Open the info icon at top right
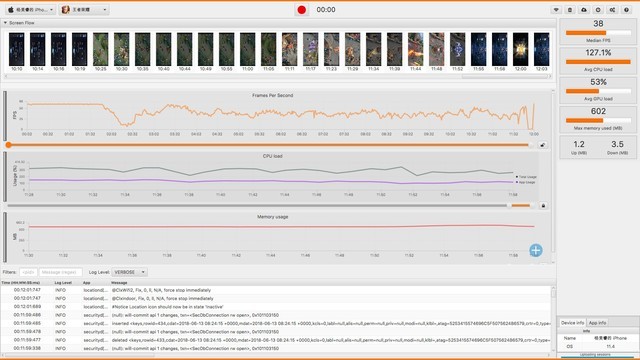640x360 pixels. [x=626, y=10]
